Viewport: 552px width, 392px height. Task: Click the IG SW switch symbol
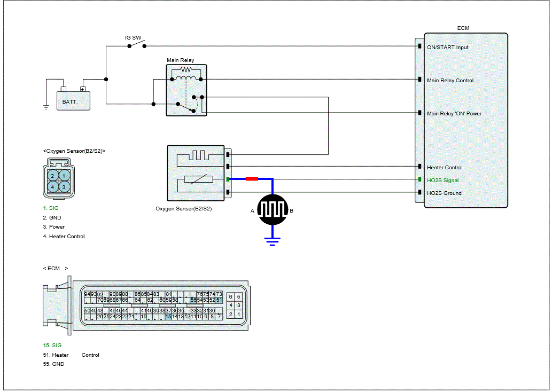[x=137, y=44]
